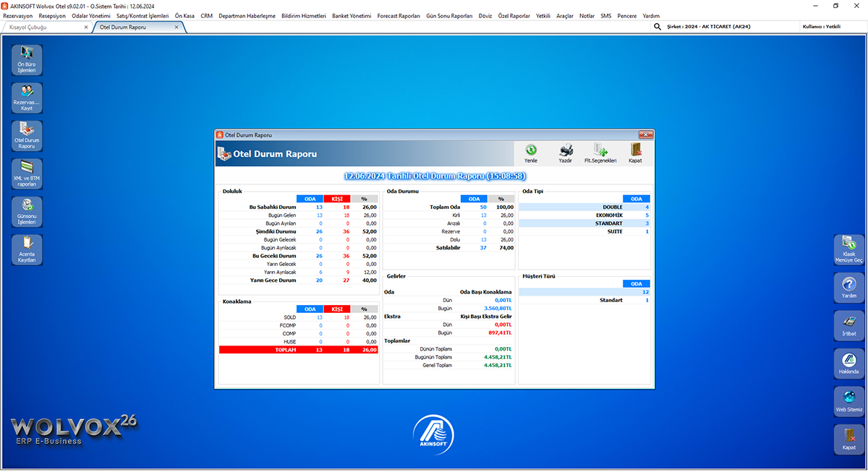
Task: Open Acenta Kayıtları sidebar icon
Action: [27, 249]
